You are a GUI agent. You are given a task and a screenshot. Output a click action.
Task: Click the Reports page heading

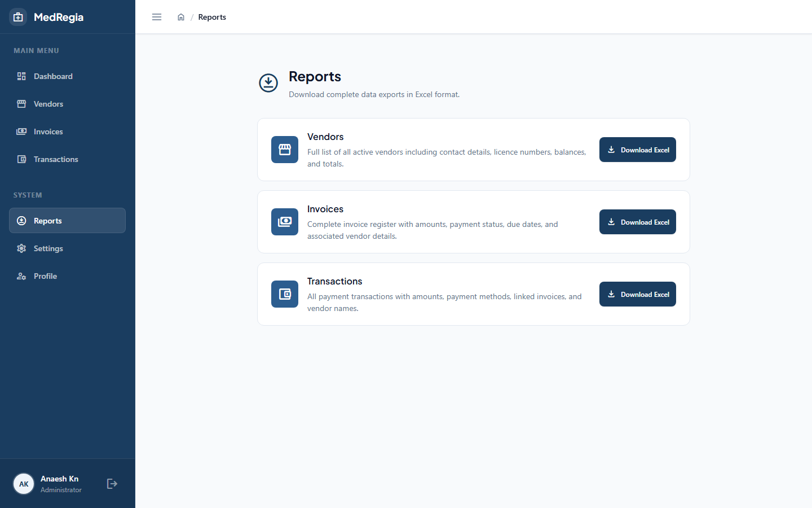coord(315,76)
